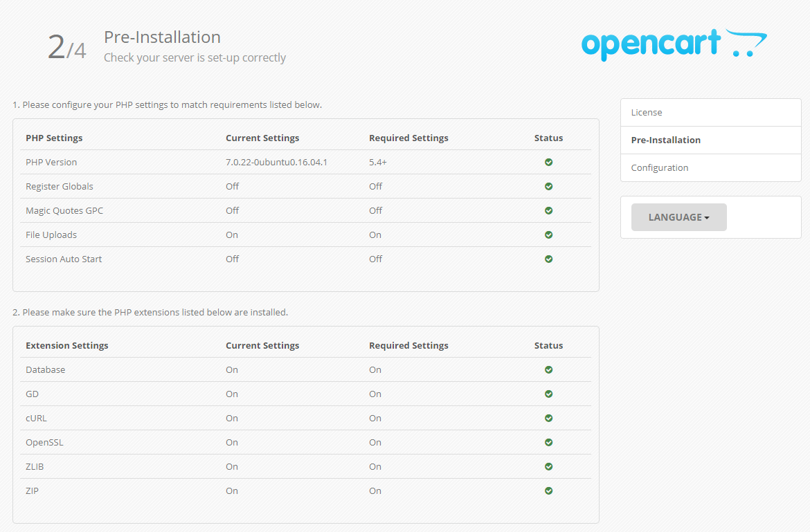
Task: Click the Magic Quotes GPC status icon
Action: [x=548, y=210]
